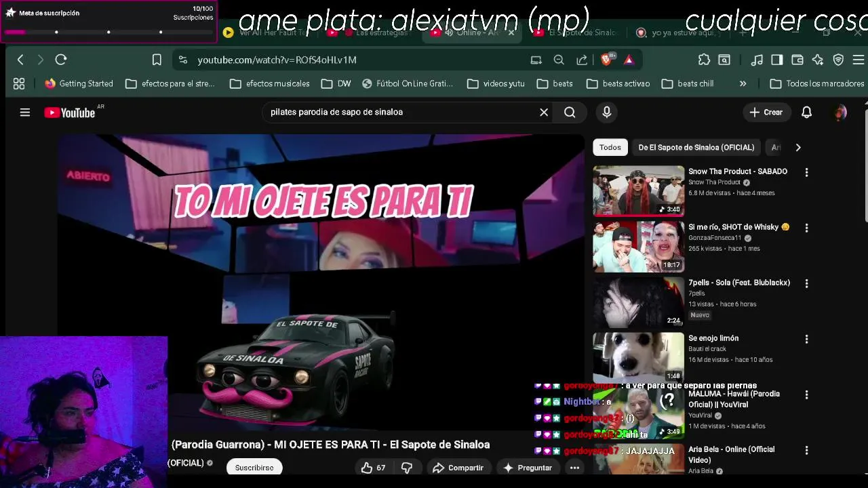The width and height of the screenshot is (868, 488).
Task: Open the browser hamburger main menu
Action: point(859,60)
